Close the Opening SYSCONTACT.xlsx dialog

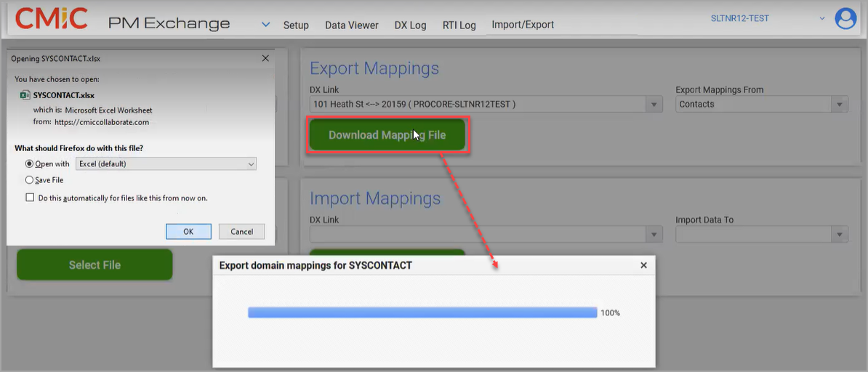(265, 58)
